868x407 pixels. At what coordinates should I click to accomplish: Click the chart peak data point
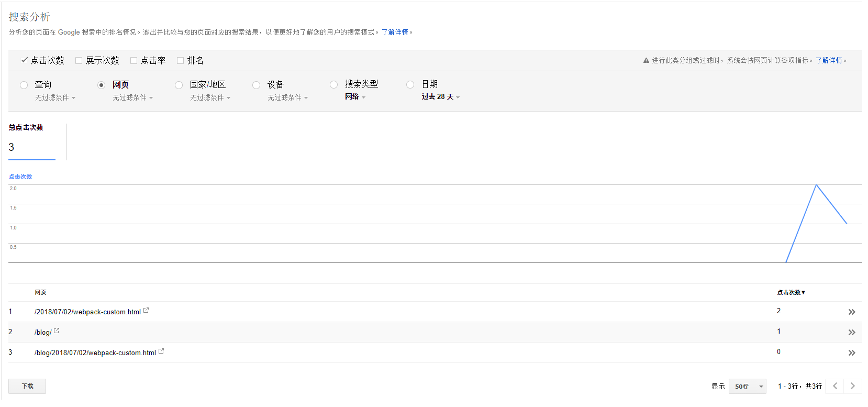click(816, 185)
